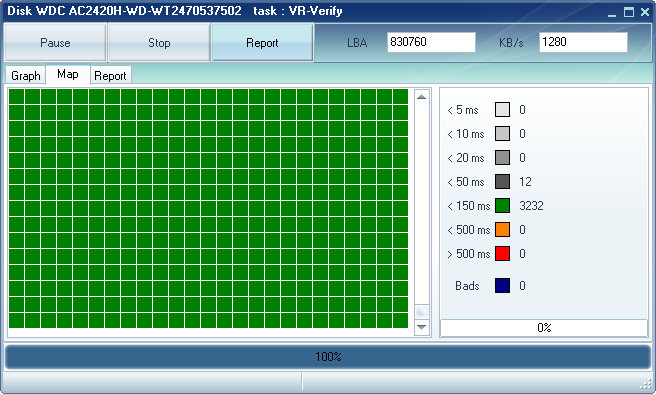This screenshot has width=656, height=394.
Task: Click the 3232 block count
Action: pyautogui.click(x=531, y=206)
